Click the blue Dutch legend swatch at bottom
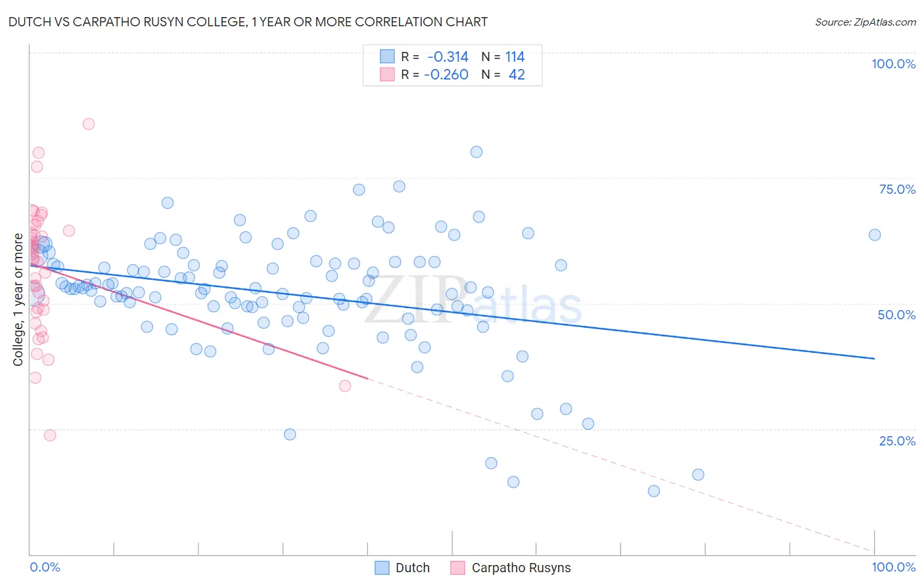 point(382,568)
